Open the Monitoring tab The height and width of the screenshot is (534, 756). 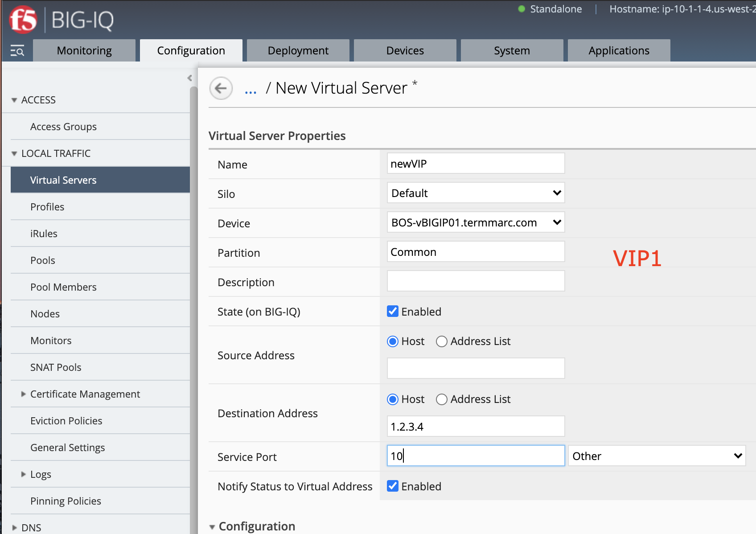pyautogui.click(x=84, y=50)
